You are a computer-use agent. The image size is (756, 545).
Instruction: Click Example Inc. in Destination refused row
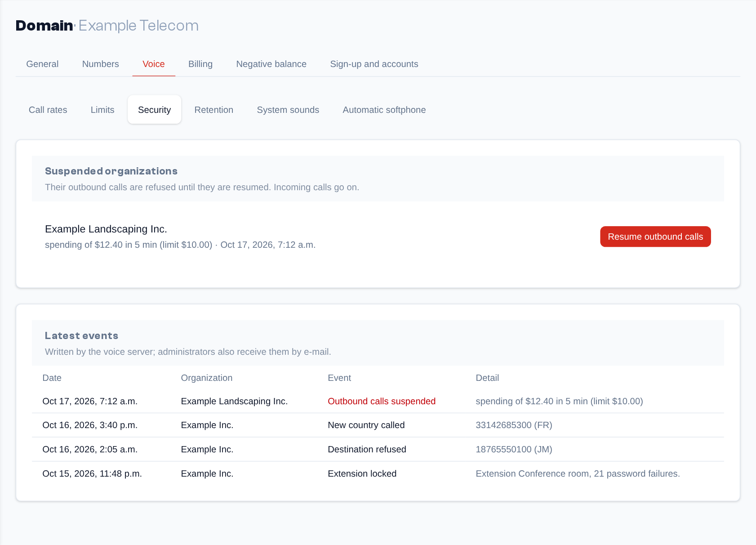click(207, 449)
